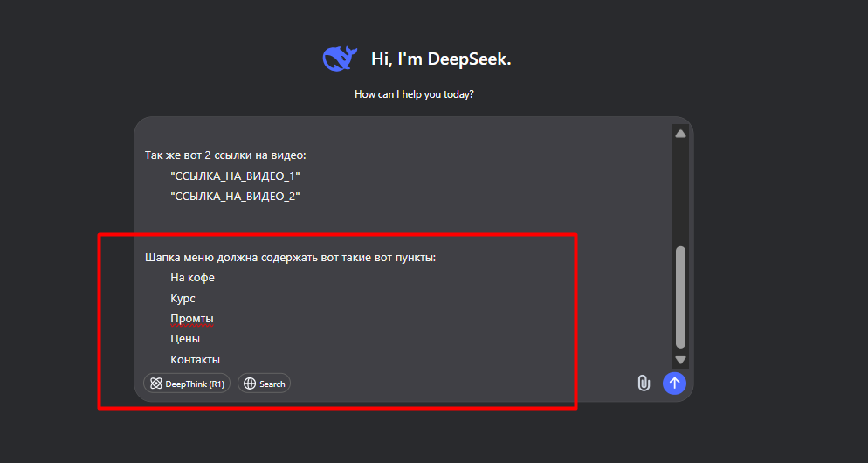
Task: Click the prompt box scrollbar thumb
Action: 680,297
